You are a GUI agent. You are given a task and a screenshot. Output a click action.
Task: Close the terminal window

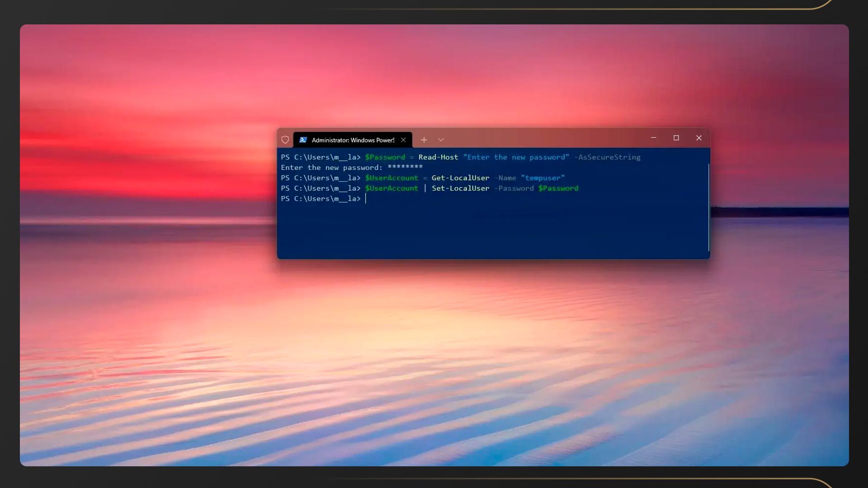tap(699, 138)
